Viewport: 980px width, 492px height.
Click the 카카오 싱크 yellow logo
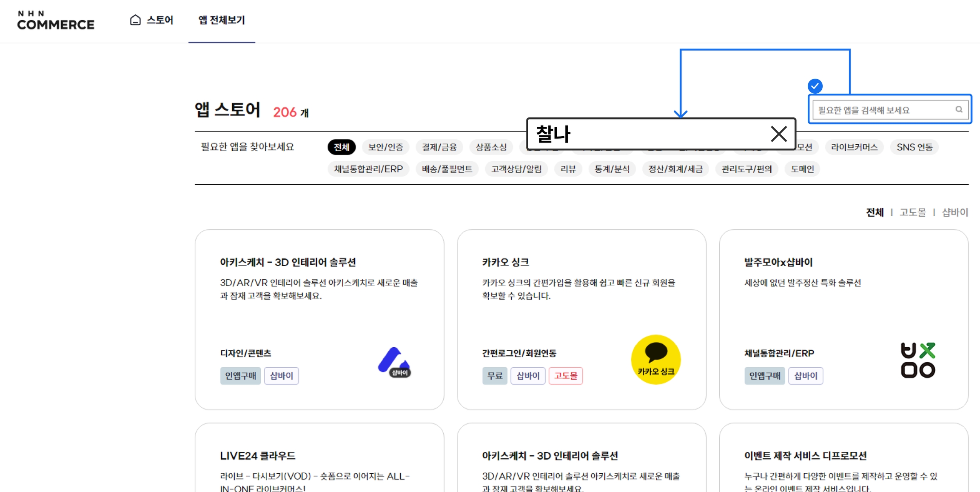[x=655, y=360]
